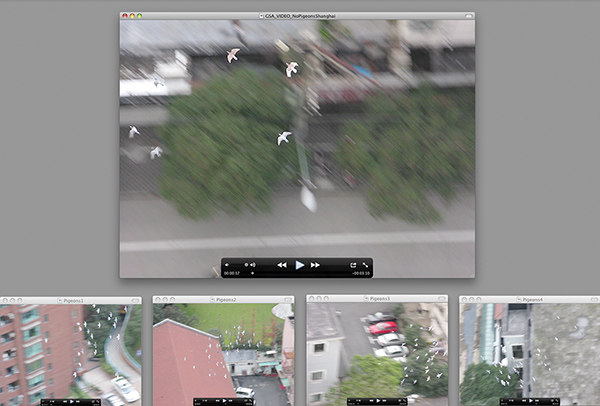The image size is (600, 406).
Task: Click the Pigeons3 title bar pill button
Action: [x=442, y=298]
